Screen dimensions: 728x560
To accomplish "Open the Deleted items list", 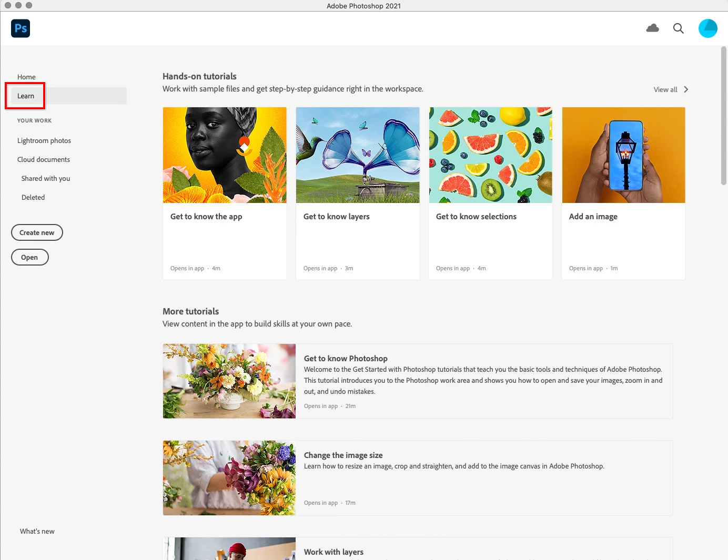I will click(33, 197).
